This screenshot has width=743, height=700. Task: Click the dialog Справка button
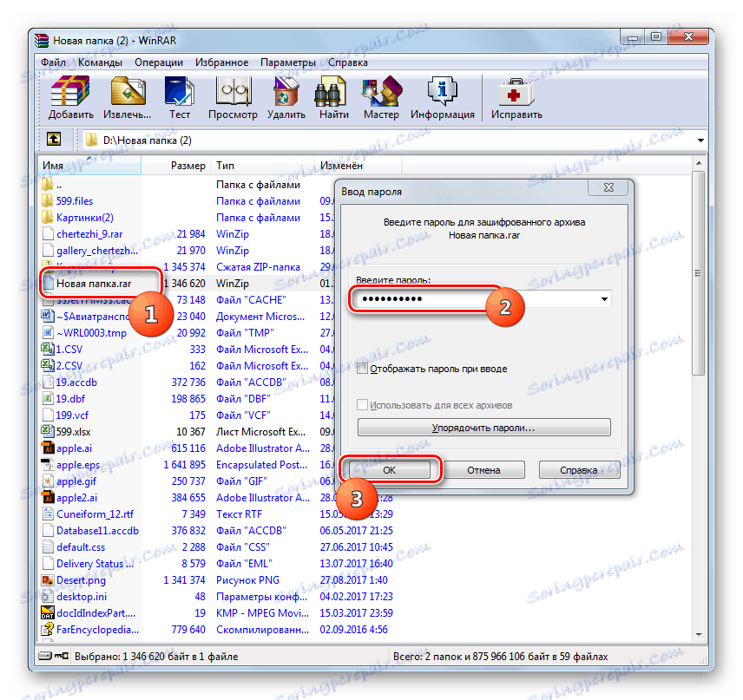coord(579,470)
